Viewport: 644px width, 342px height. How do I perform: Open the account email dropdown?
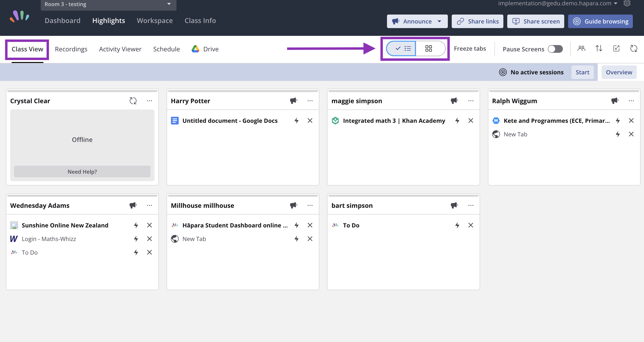(558, 3)
